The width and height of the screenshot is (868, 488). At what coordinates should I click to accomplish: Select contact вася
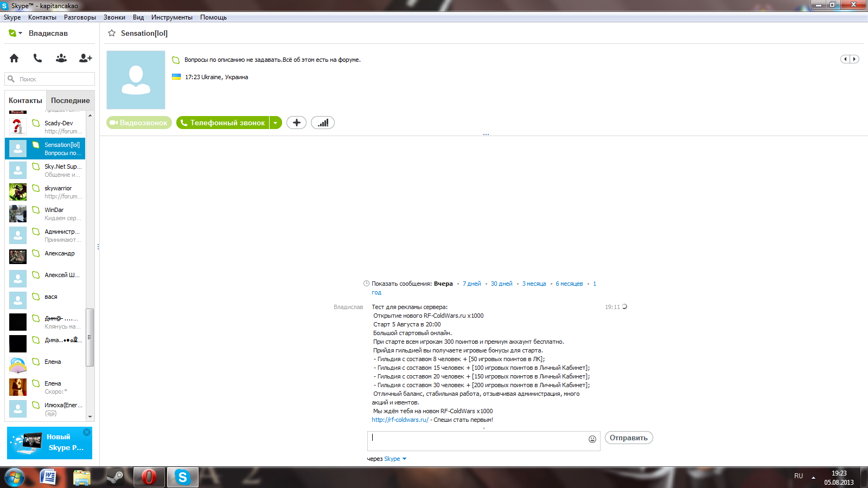(x=45, y=300)
